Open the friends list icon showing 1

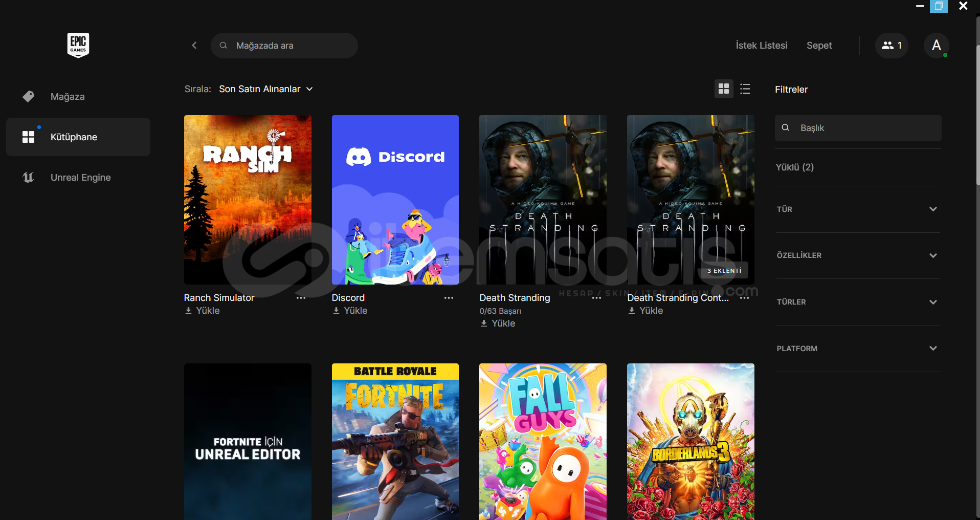892,46
